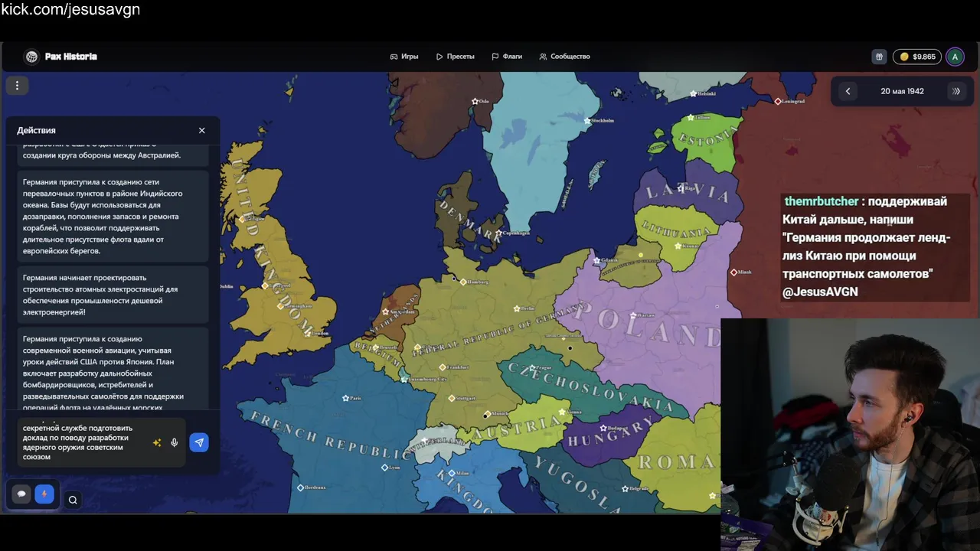Screen dimensions: 980x551
Task: Select the Hamburg city marker
Action: click(x=462, y=282)
